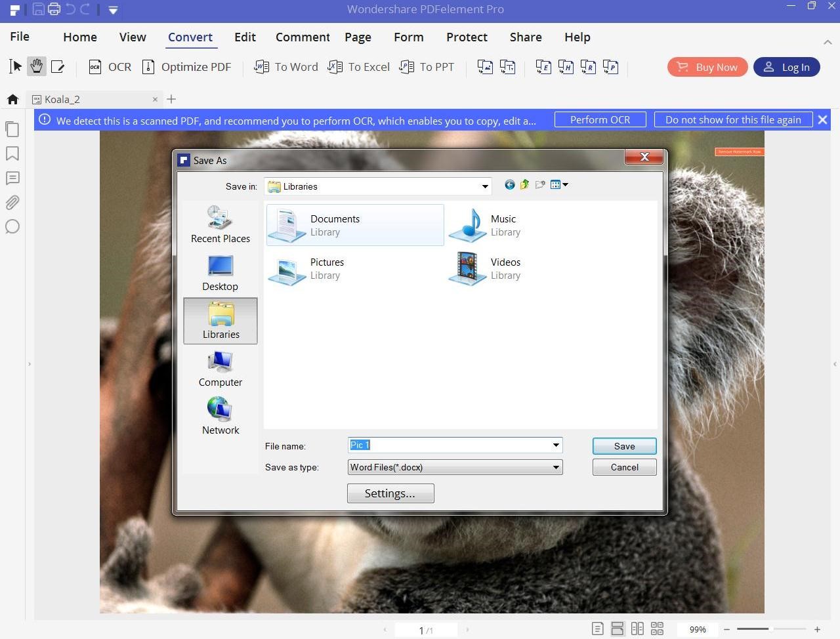Convert the document To PPT
The height and width of the screenshot is (639, 840).
(427, 67)
